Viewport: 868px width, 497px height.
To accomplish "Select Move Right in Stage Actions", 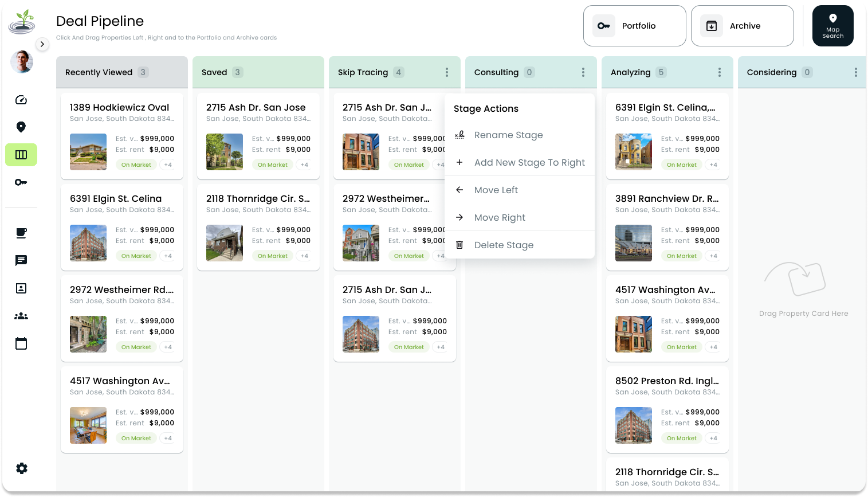I will [520, 218].
